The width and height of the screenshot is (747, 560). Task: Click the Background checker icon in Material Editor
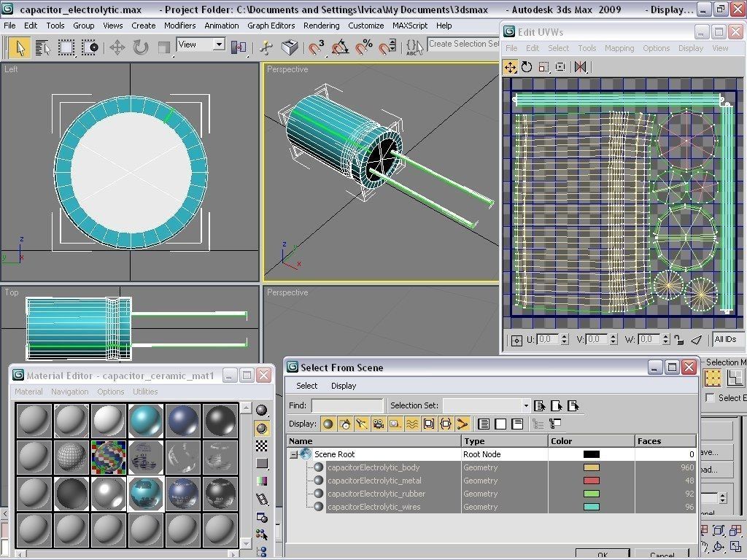[x=262, y=446]
